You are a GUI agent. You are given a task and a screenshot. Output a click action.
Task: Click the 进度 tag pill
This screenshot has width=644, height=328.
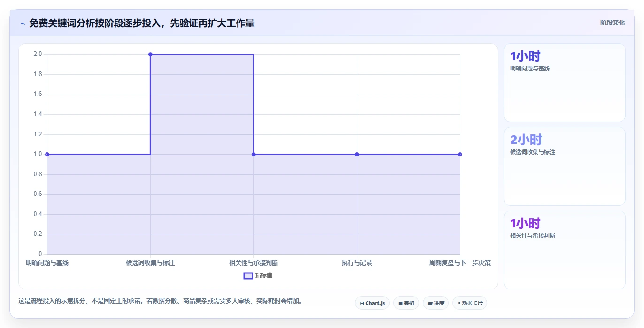(x=436, y=303)
